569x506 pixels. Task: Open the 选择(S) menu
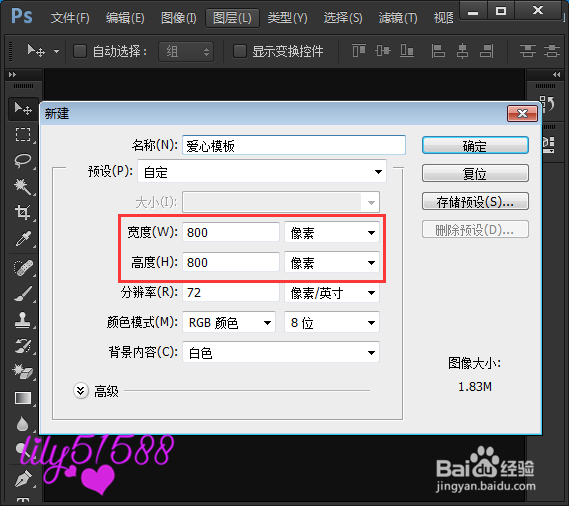(343, 18)
